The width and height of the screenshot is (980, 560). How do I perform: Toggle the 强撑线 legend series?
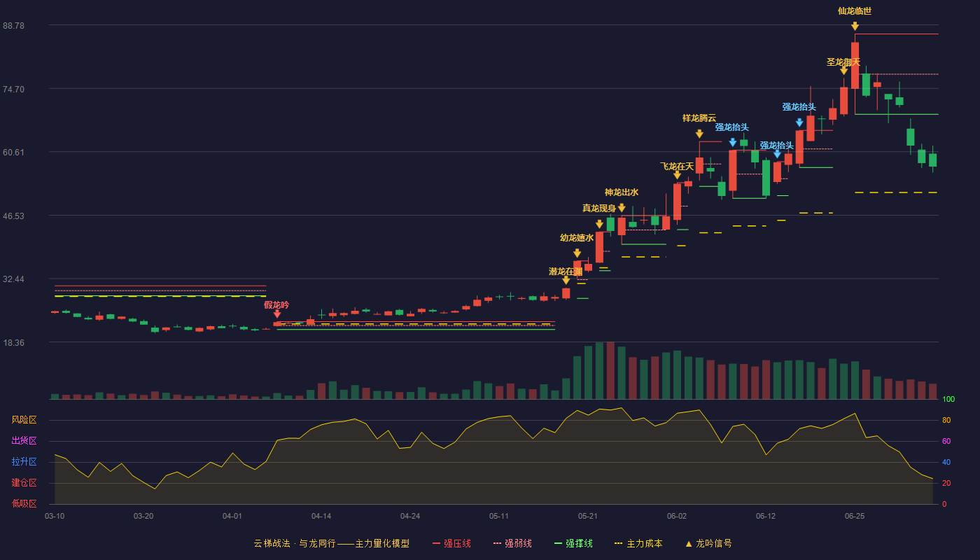(573, 543)
